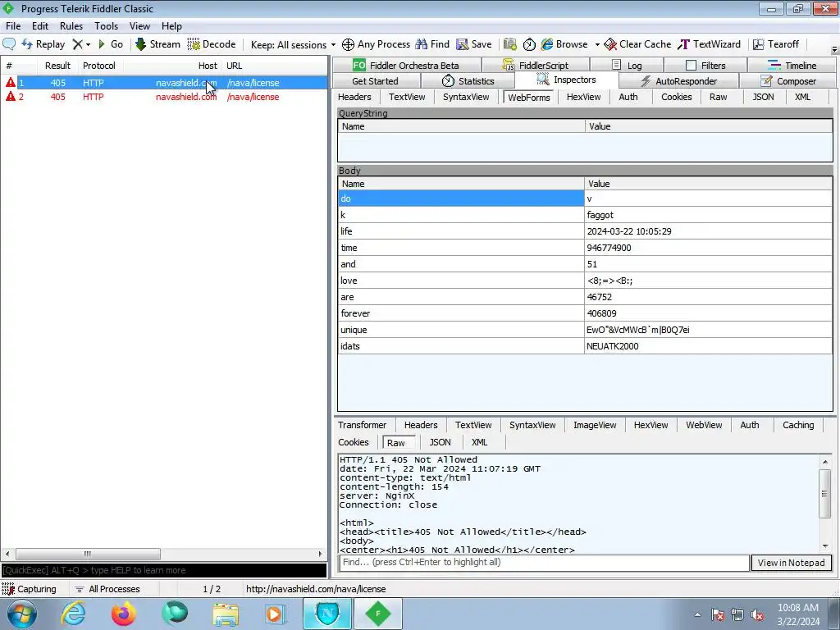Switch to Fiddler Orchestra Beta tab
The height and width of the screenshot is (630, 840).
(x=406, y=66)
